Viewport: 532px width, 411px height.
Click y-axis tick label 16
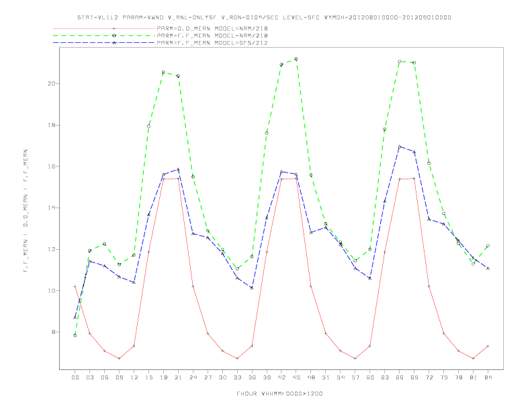coord(52,166)
